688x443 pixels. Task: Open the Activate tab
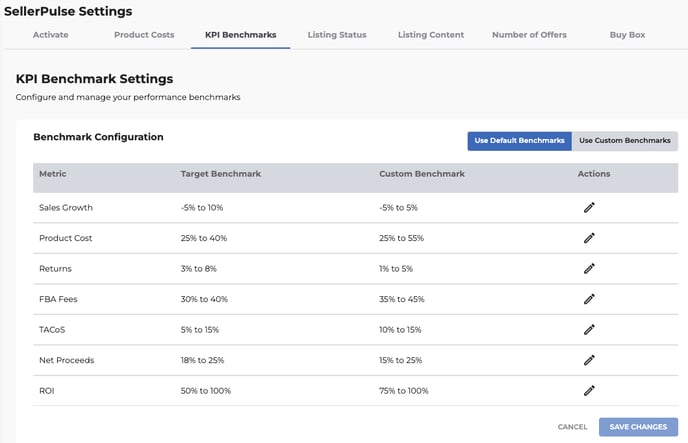(50, 35)
